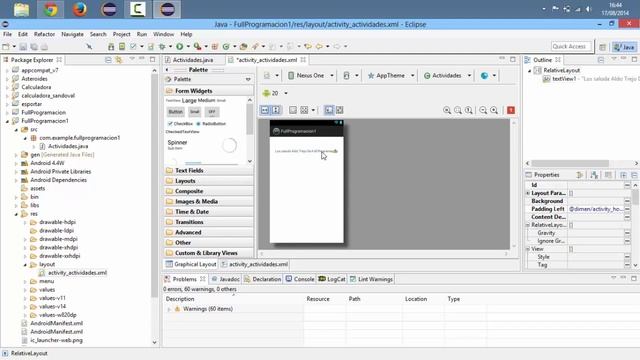Select textView1 in the Outline tree

tap(564, 79)
